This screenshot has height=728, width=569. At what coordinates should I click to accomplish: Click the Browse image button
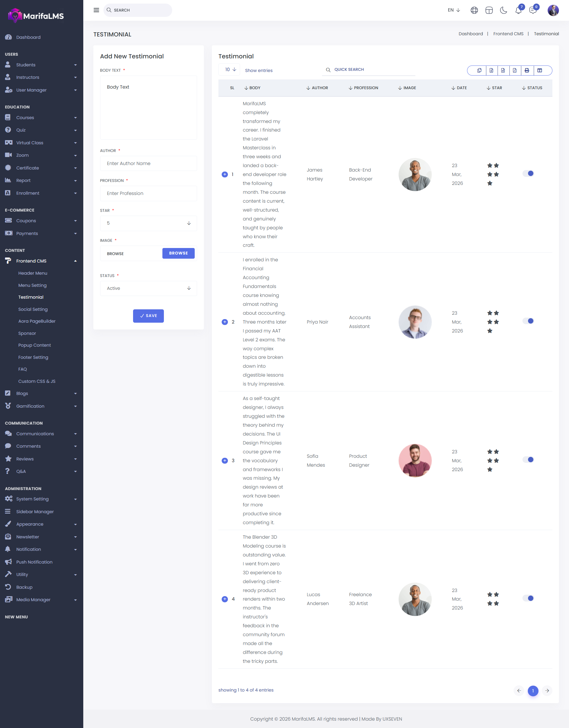coord(178,253)
